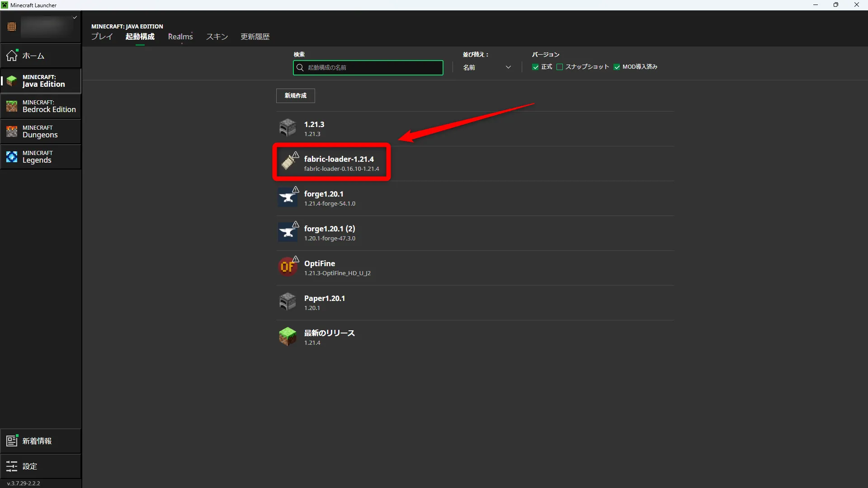Click the warning triangle on the OptiFine entry
This screenshot has height=488, width=868.
[x=296, y=259]
